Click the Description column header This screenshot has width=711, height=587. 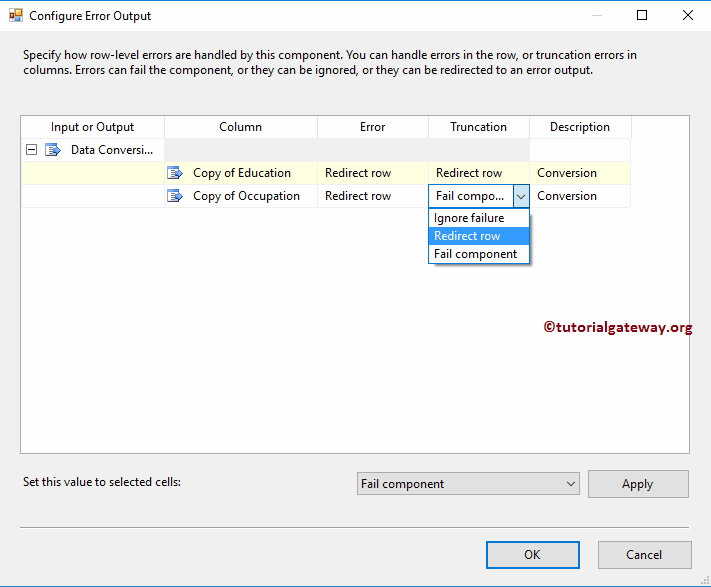click(x=579, y=127)
